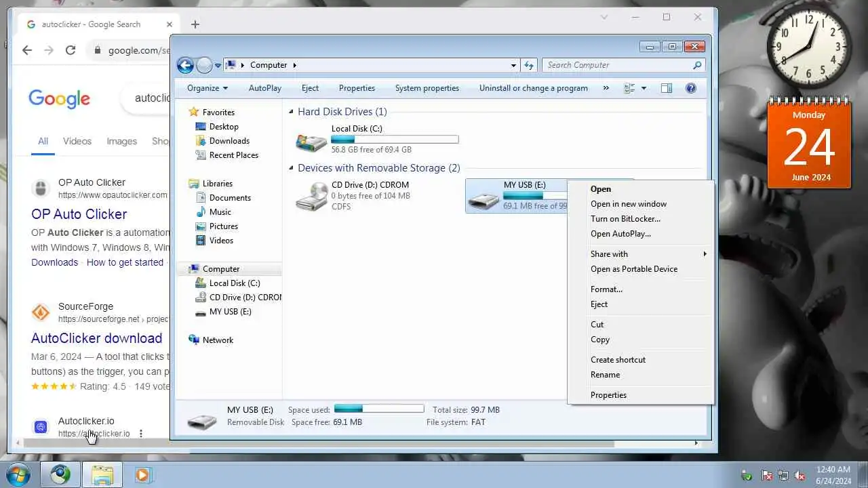Go back in Chrome browser
868x488 pixels.
(x=27, y=50)
